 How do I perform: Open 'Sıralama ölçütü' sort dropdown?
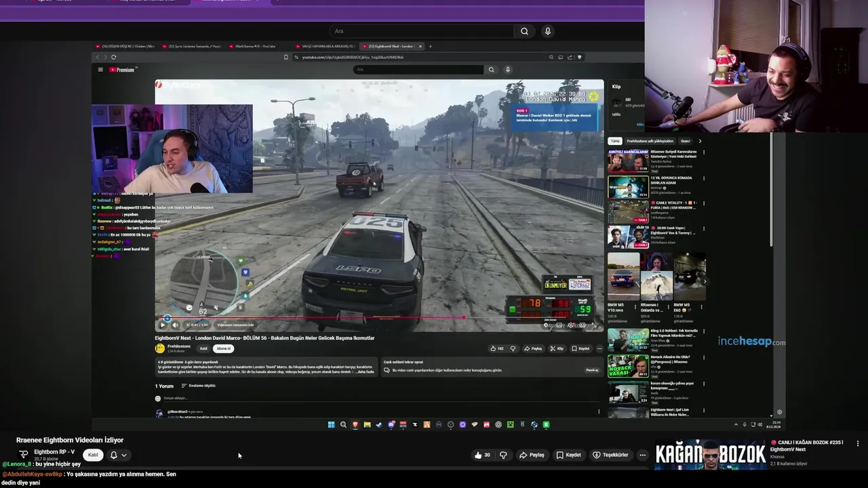[198, 386]
